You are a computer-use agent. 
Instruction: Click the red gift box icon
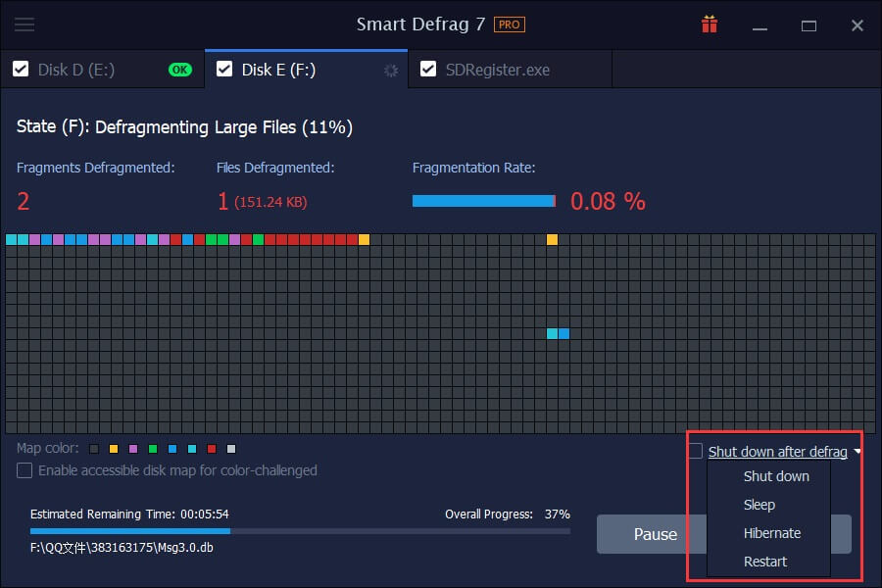click(710, 24)
